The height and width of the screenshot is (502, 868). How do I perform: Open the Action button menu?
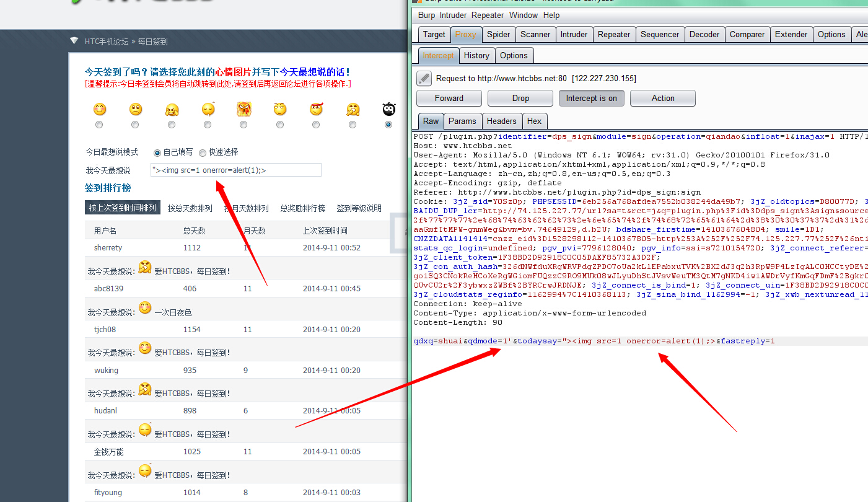pyautogui.click(x=663, y=98)
